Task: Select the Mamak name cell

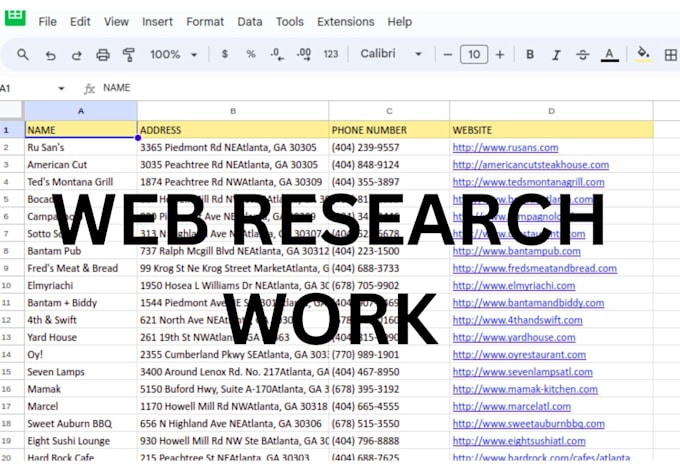Action: coord(81,389)
